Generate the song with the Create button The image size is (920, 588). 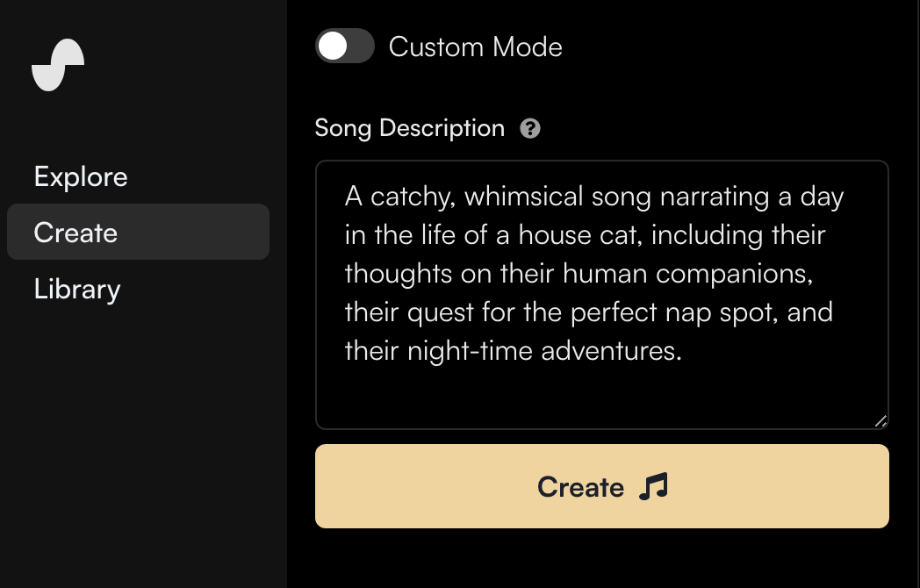602,486
